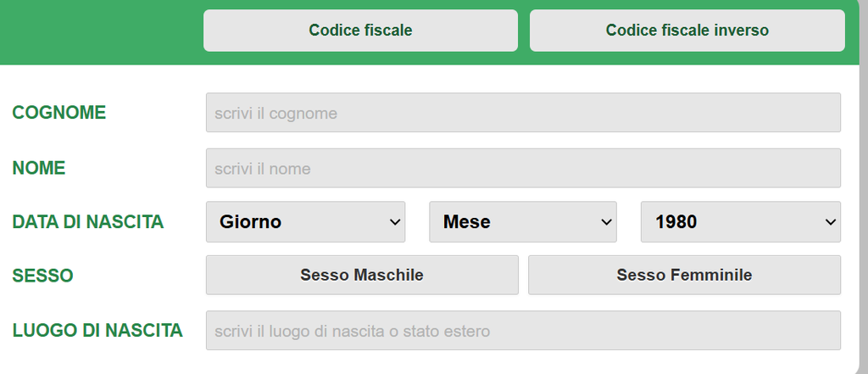The height and width of the screenshot is (374, 868).
Task: Click the LUOGO DI NASCITA label
Action: point(97,331)
